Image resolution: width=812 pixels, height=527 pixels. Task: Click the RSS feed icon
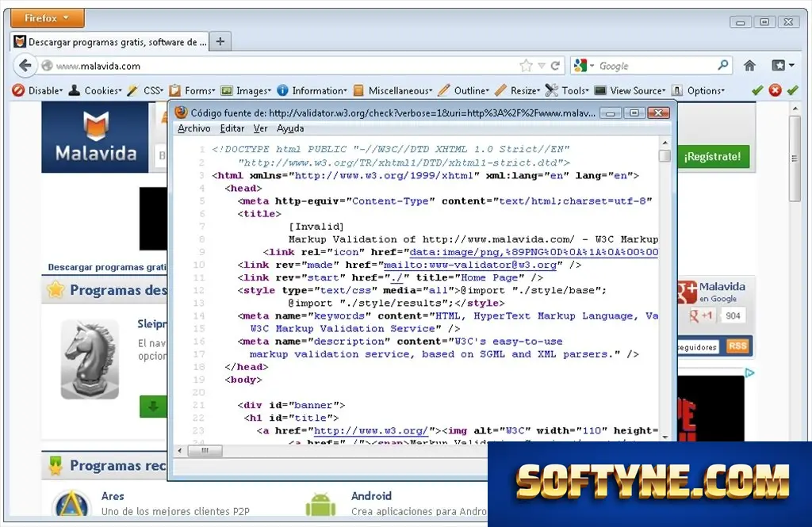tap(737, 346)
